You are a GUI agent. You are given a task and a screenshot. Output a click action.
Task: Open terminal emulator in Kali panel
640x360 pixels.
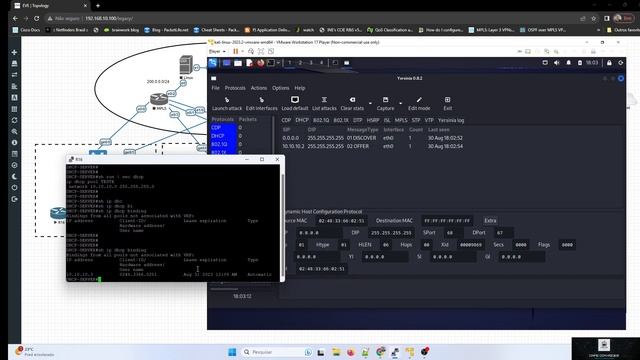click(x=271, y=63)
